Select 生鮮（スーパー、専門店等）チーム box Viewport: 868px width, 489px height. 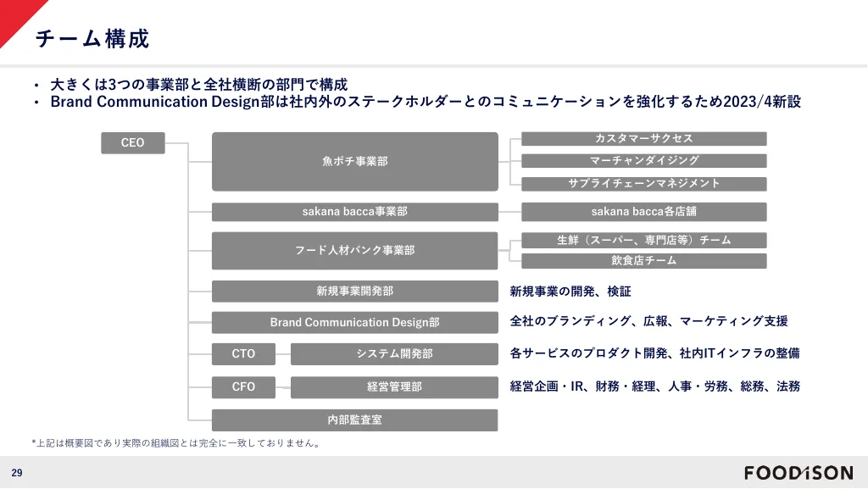point(644,240)
